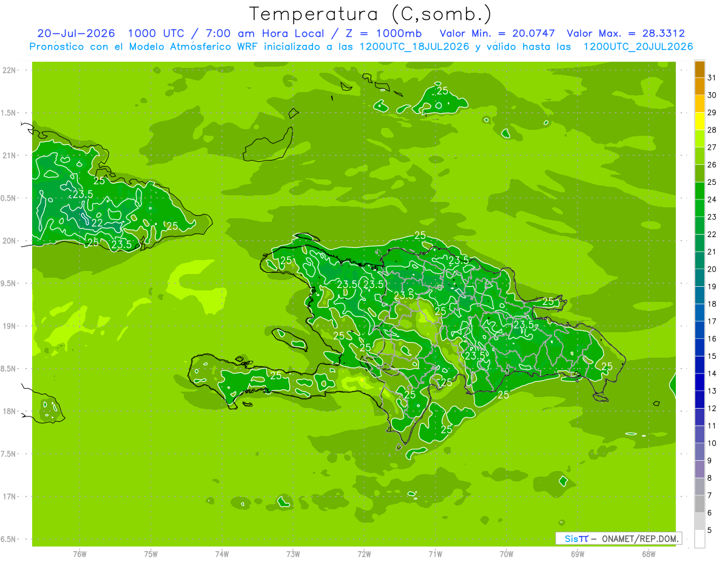Click the legend value '31'
Image resolution: width=728 pixels, height=562 pixels.
[x=712, y=78]
